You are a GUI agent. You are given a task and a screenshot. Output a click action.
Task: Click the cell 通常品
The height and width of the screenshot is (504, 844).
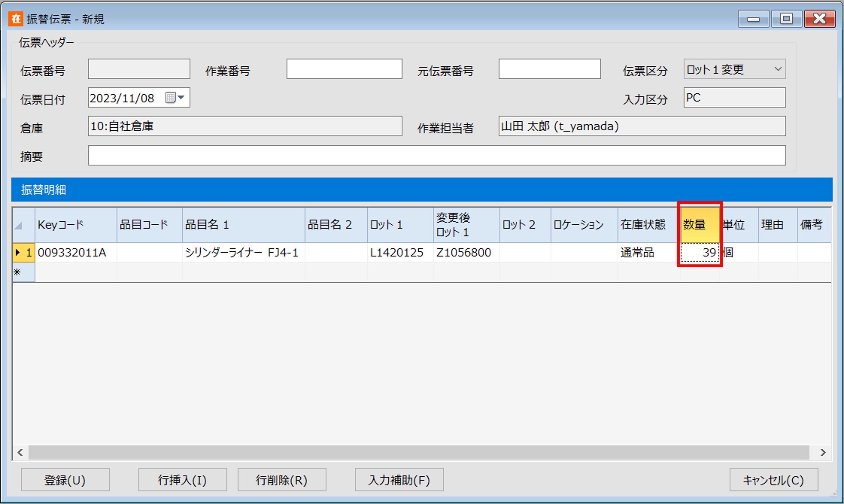point(649,252)
